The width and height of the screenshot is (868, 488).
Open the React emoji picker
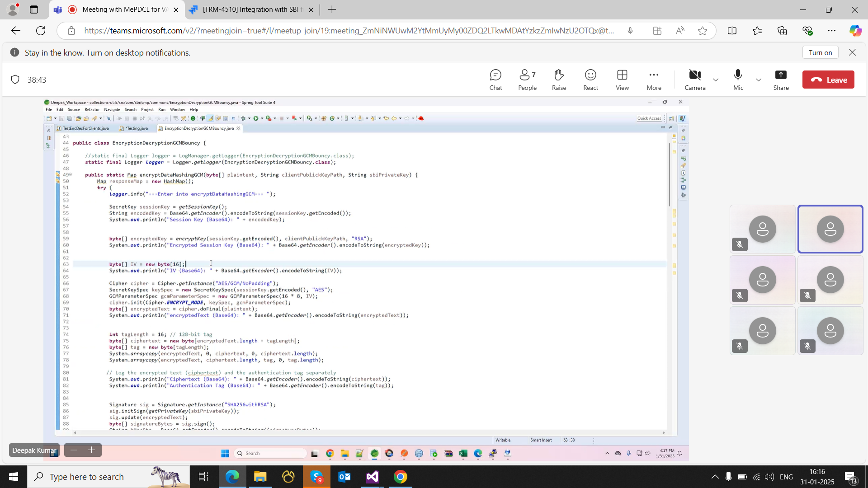point(590,80)
